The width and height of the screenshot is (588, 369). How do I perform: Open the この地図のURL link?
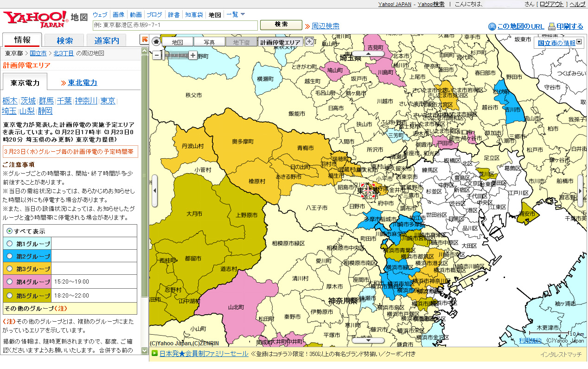point(520,26)
